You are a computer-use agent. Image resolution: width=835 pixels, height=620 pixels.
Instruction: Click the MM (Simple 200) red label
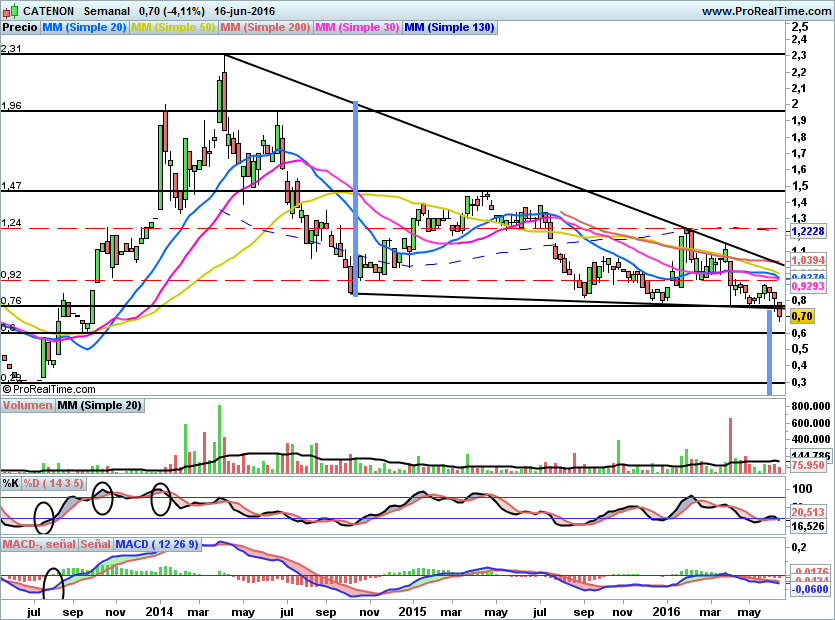pyautogui.click(x=265, y=27)
